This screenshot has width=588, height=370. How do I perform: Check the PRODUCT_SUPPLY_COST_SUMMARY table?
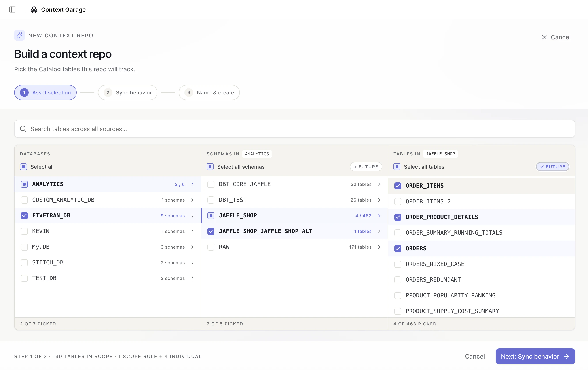(398, 311)
